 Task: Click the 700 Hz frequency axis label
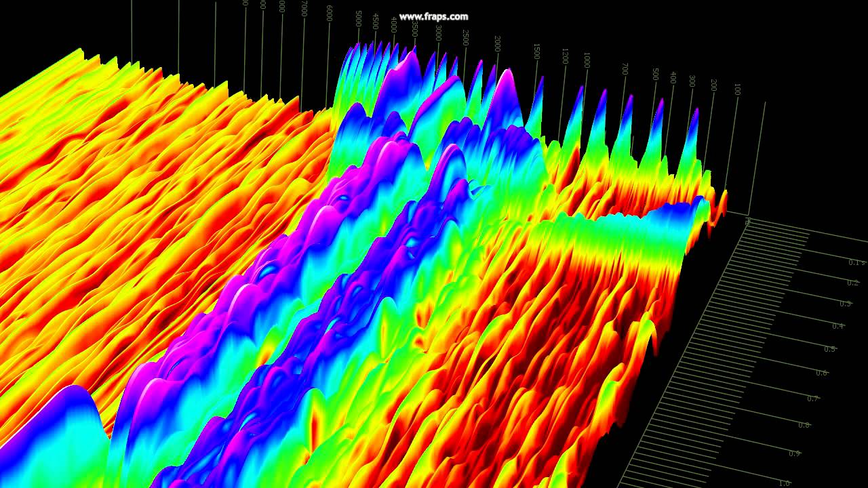(624, 70)
